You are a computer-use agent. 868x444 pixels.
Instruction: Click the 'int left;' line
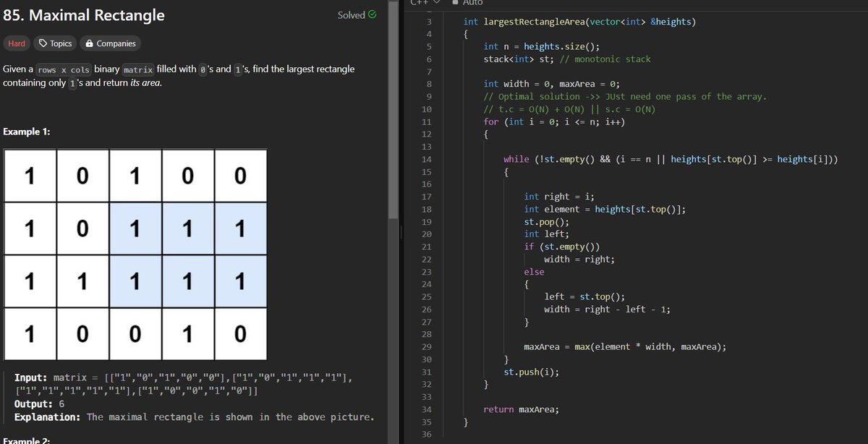[547, 234]
